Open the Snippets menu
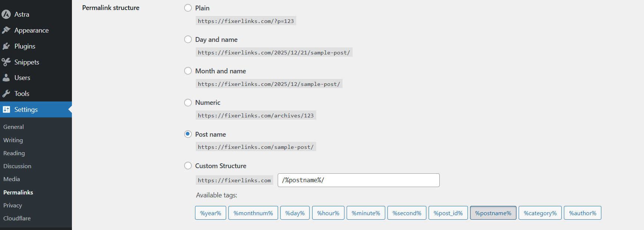Viewport: 644px width, 230px height. pyautogui.click(x=36, y=62)
